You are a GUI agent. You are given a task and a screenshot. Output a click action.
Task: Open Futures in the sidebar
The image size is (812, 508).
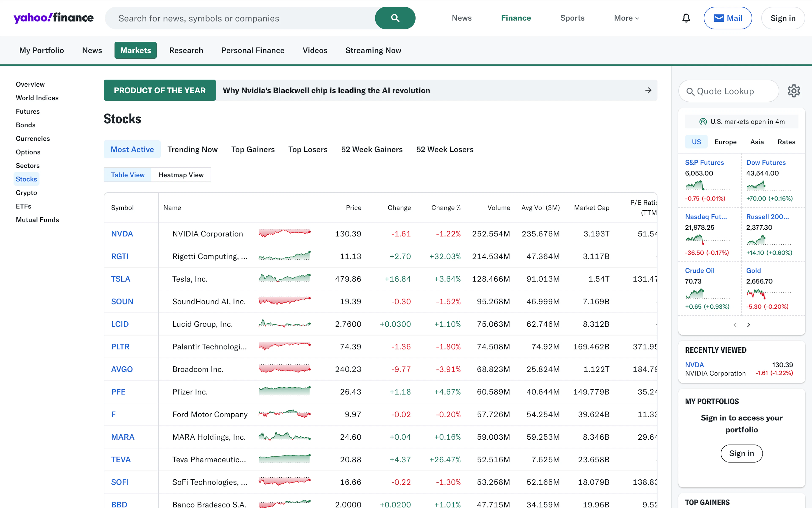coord(28,111)
